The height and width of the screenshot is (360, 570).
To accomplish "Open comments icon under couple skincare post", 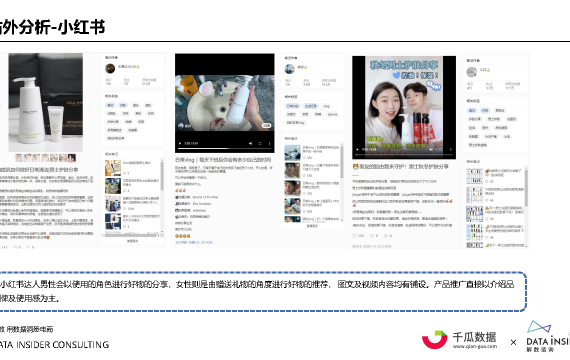I will coord(372,236).
